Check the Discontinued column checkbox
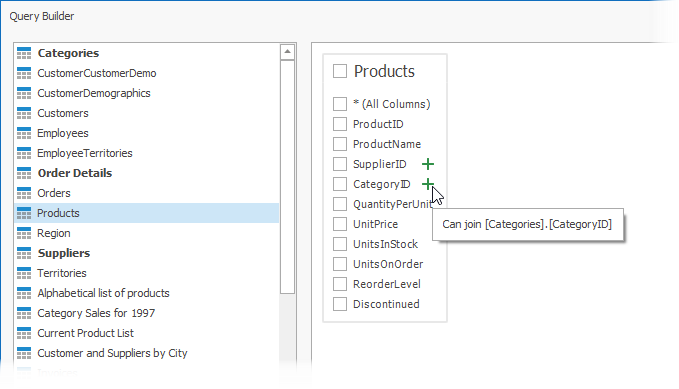 [340, 304]
